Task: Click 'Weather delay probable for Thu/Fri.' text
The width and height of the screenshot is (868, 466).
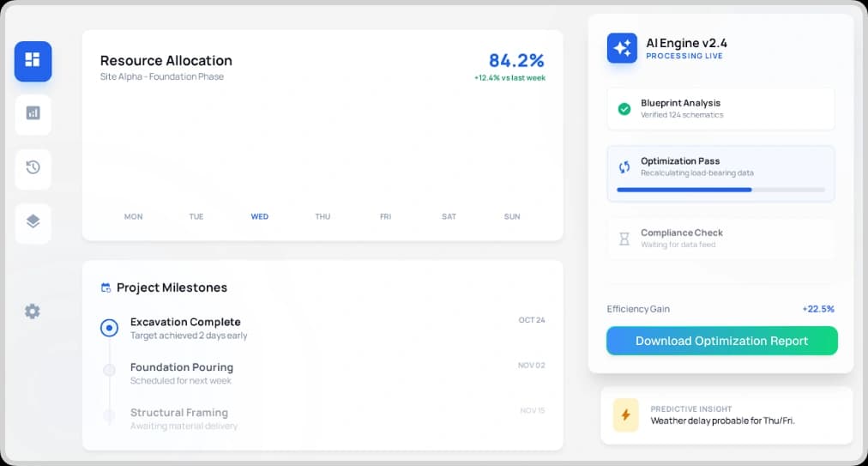Action: (x=723, y=421)
